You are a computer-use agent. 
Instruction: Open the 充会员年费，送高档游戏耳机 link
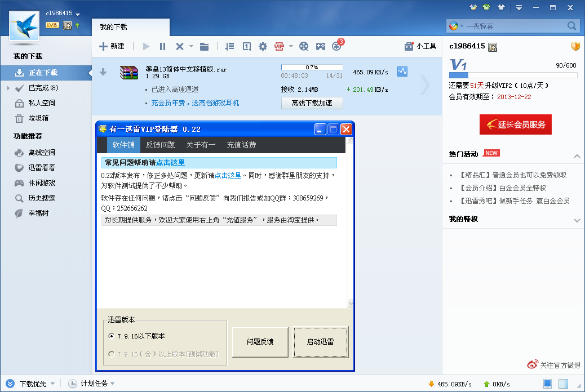195,103
